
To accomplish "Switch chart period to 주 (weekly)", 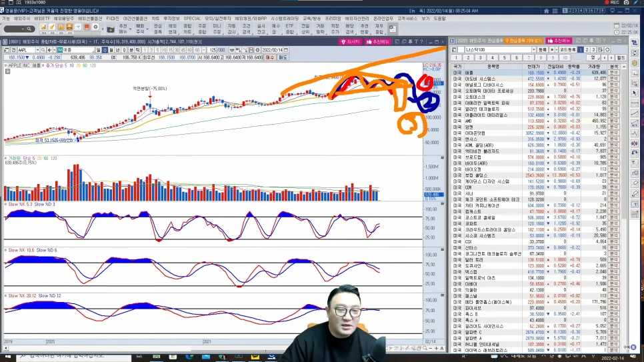I will click(x=105, y=50).
